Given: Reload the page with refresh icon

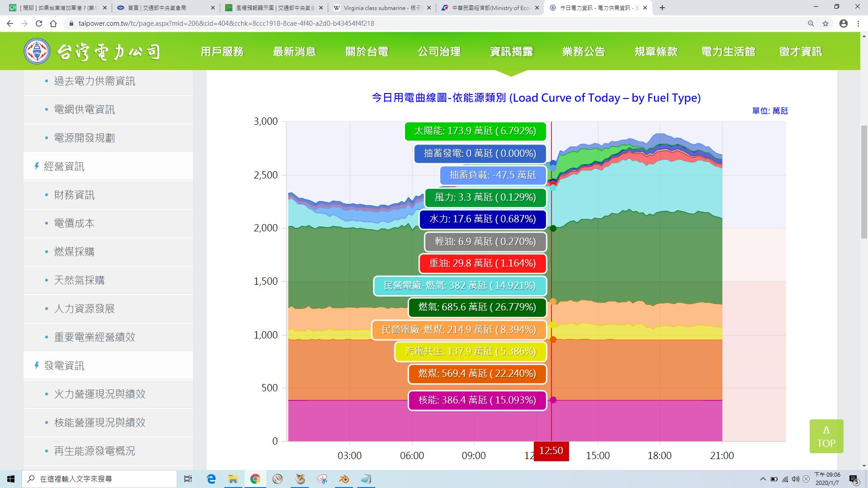Looking at the screenshot, I should tap(39, 23).
